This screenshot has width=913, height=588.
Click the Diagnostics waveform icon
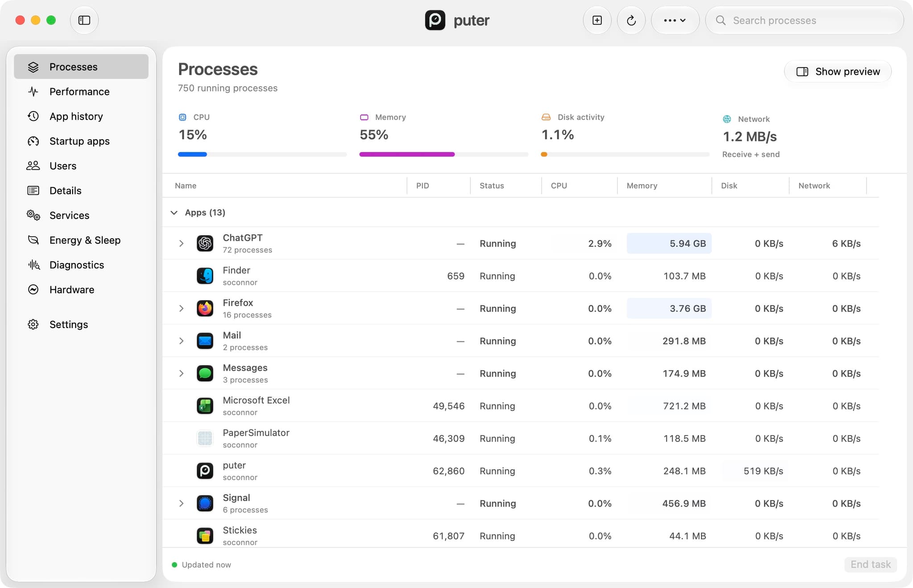click(34, 265)
